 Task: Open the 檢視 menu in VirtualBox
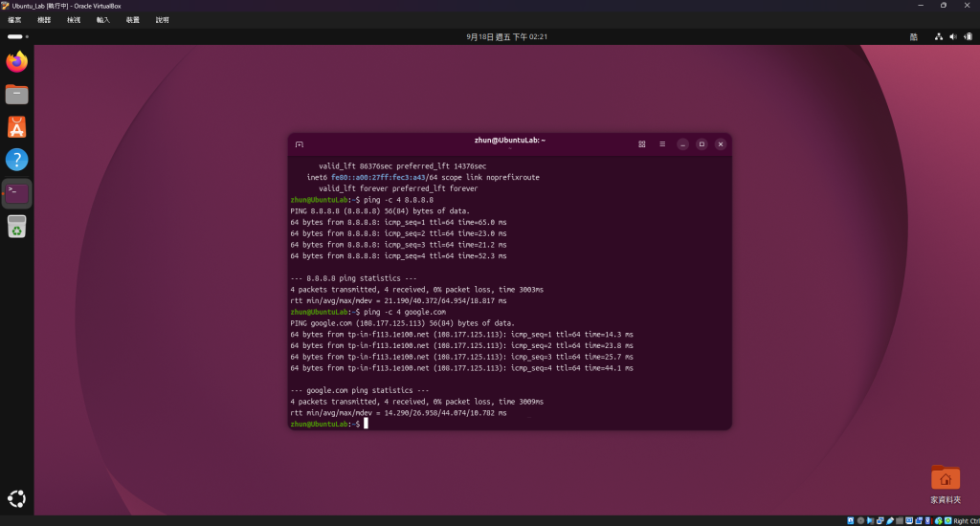(74, 20)
